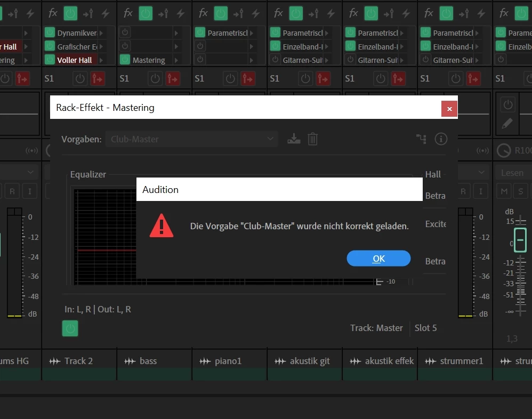532x419 pixels.
Task: Expand the arrow next to Grafischer effect
Action: tap(101, 46)
